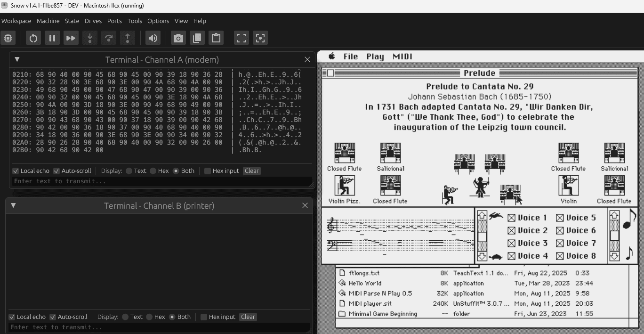
Task: Collapse Terminal Channel A panel triangle
Action: [x=17, y=59]
